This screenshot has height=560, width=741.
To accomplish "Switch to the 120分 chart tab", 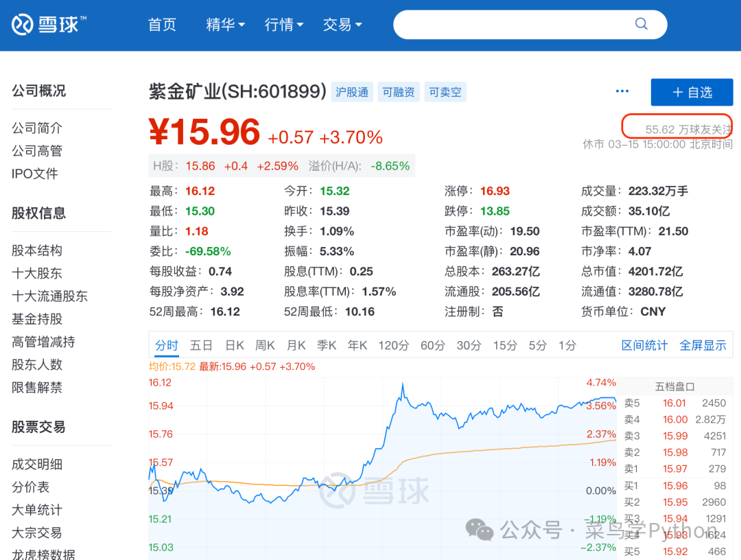I will (x=394, y=345).
